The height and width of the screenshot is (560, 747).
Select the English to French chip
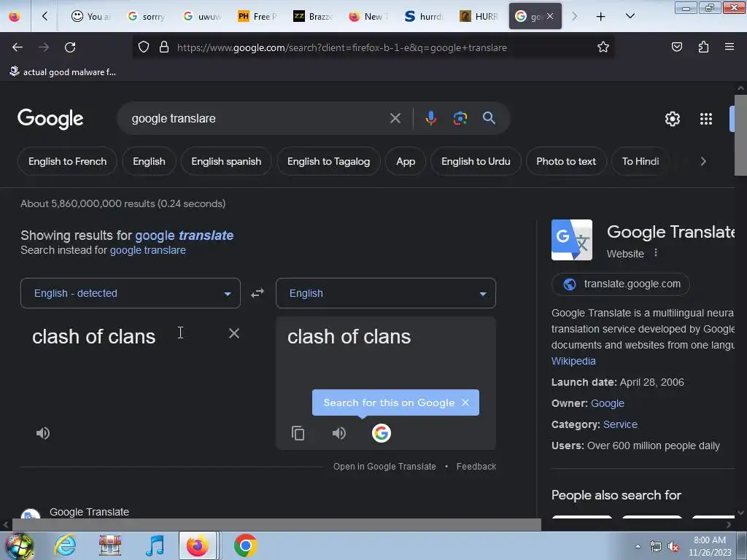click(67, 161)
